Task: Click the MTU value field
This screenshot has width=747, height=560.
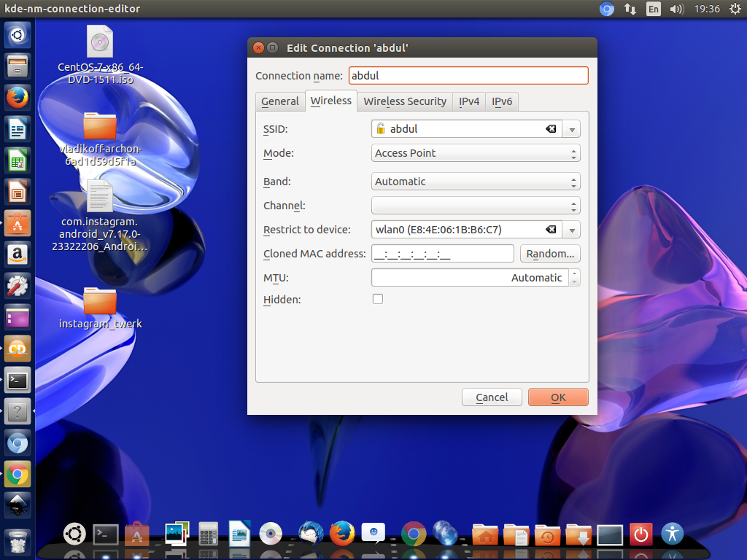Action: pos(471,278)
